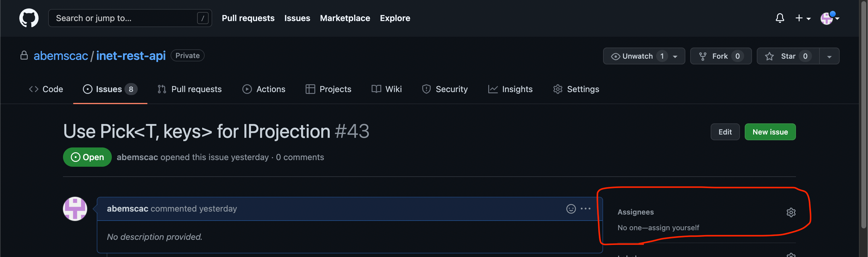The height and width of the screenshot is (257, 868).
Task: Open Issues in the top navigation
Action: click(x=297, y=18)
